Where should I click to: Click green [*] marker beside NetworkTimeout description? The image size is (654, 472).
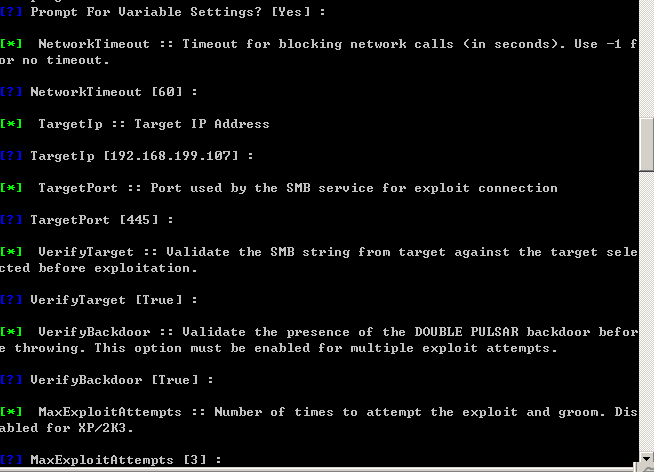point(11,44)
